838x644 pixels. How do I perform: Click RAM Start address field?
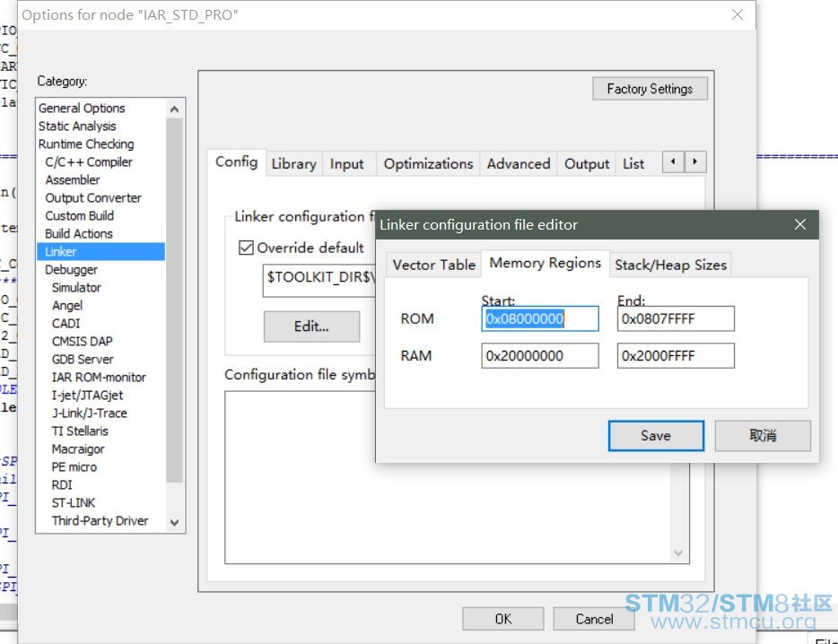point(540,355)
